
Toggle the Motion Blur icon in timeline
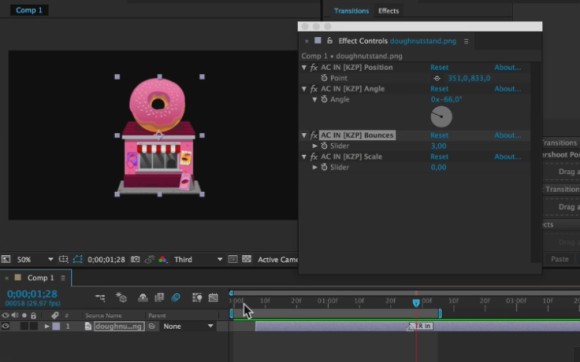tap(176, 298)
